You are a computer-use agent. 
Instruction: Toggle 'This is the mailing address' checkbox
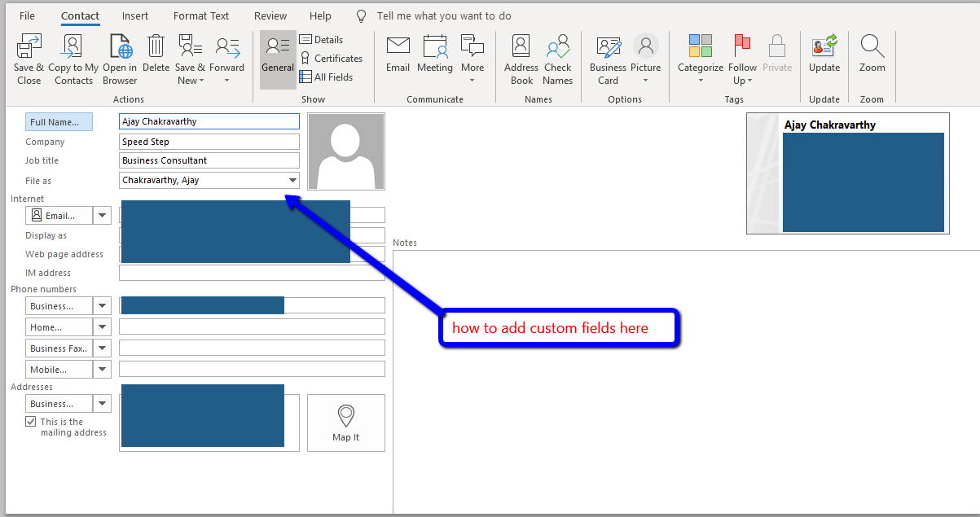tap(31, 422)
